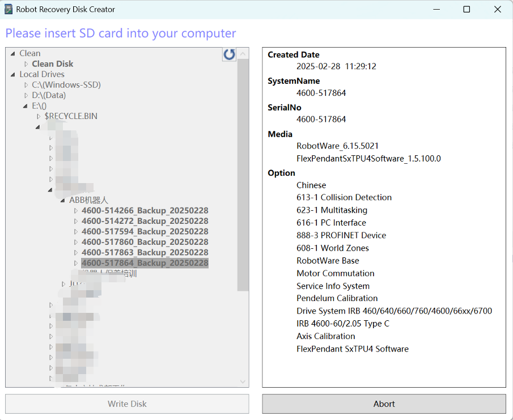Select backup 4600-517863_Backup_20250228
Viewport: 513px width, 420px height.
[145, 253]
